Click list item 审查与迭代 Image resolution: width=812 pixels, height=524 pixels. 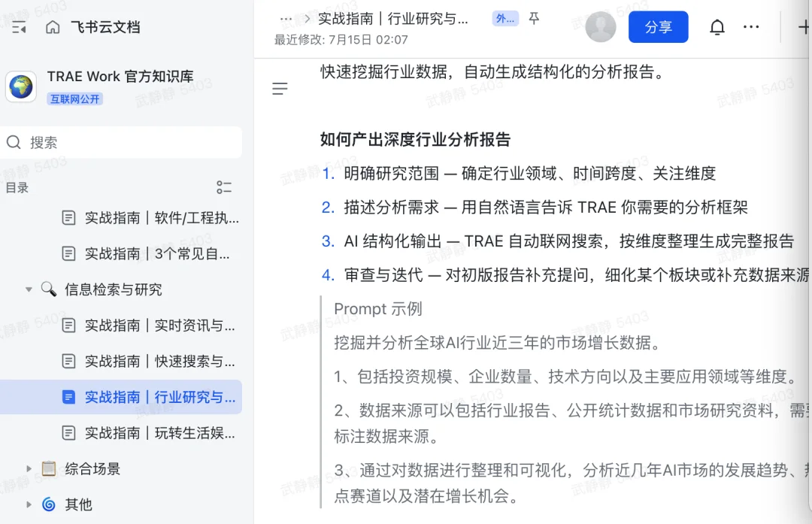tap(577, 275)
